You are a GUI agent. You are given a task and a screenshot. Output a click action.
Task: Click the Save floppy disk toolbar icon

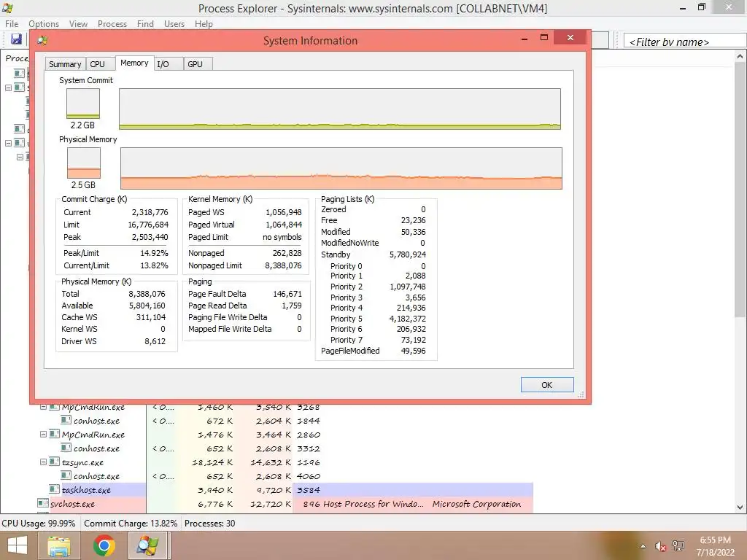tap(16, 39)
